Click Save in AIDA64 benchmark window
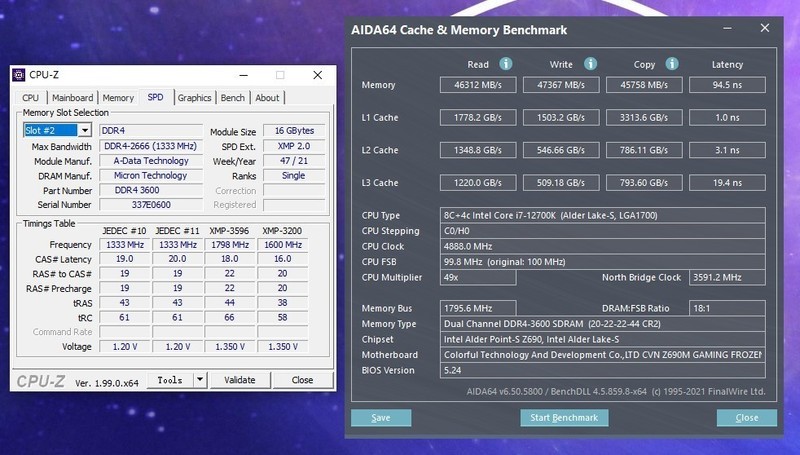The height and width of the screenshot is (455, 800). pyautogui.click(x=381, y=418)
